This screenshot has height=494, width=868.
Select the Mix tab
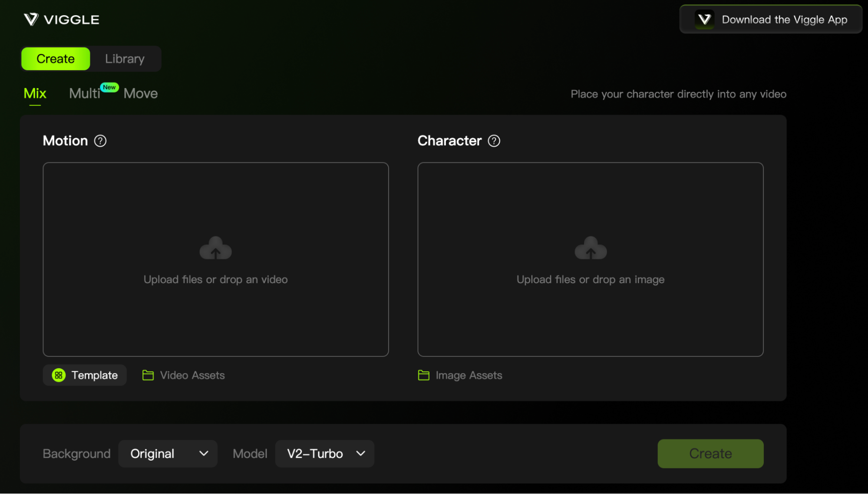pos(35,93)
